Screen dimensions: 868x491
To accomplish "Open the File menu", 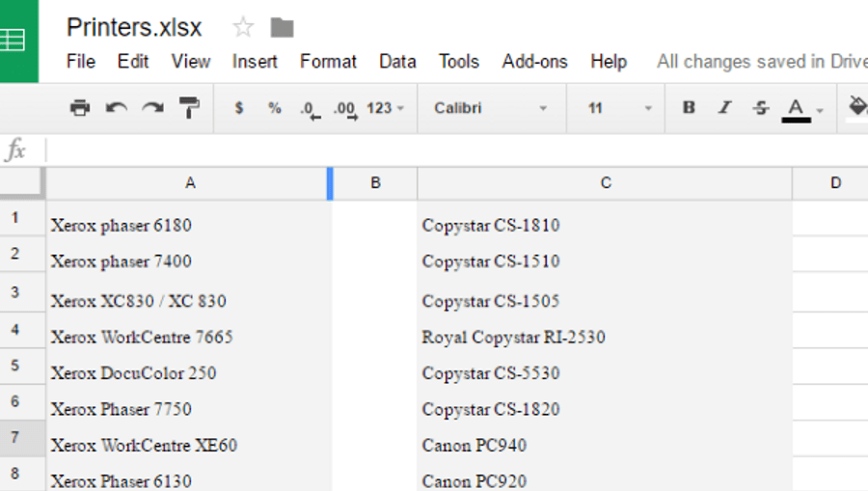I will [x=81, y=62].
